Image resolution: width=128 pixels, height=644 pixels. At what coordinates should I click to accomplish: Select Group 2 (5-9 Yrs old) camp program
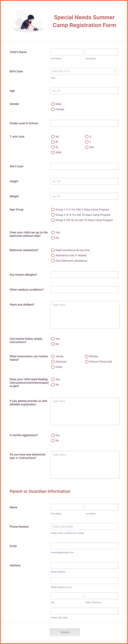coord(53,215)
